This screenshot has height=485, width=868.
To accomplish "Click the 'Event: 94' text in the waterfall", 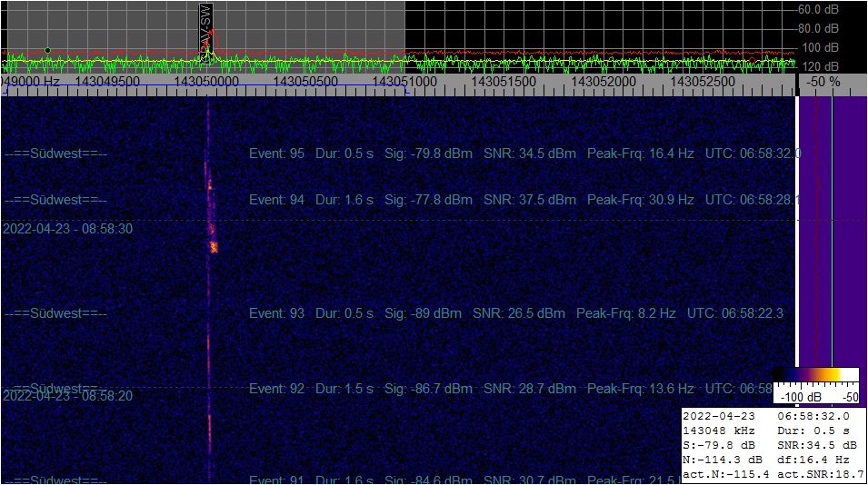I will coord(277,200).
